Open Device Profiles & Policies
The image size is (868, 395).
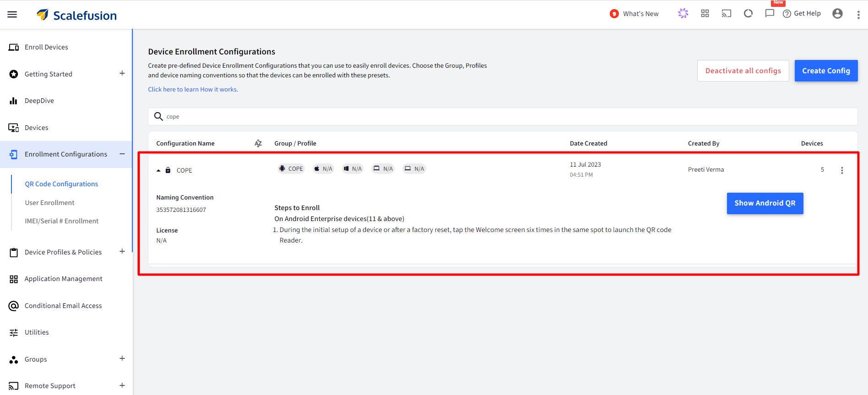pos(63,252)
